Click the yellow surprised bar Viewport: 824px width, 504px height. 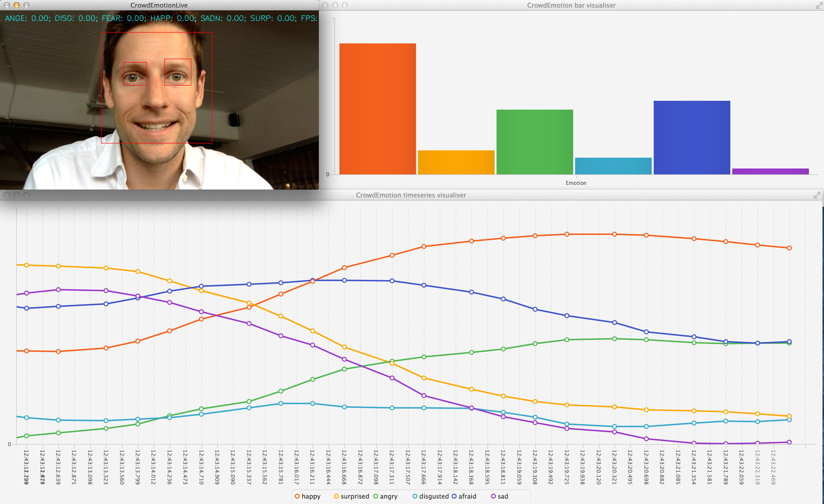coord(456,162)
